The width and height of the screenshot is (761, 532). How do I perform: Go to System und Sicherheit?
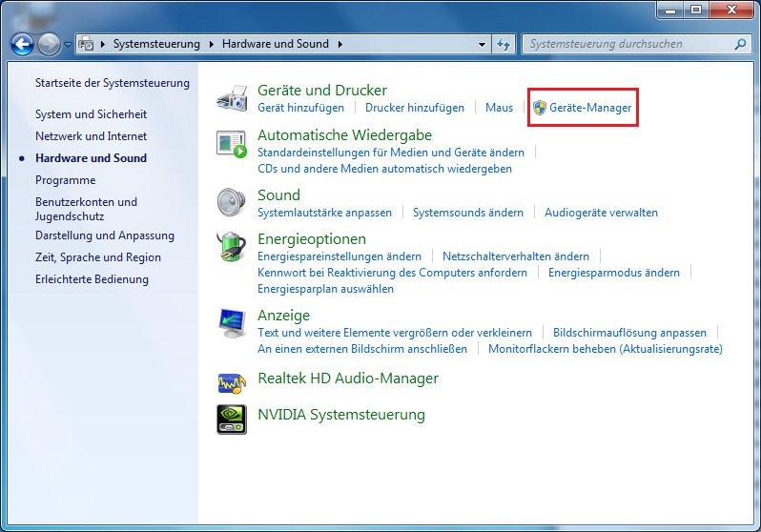coord(91,114)
